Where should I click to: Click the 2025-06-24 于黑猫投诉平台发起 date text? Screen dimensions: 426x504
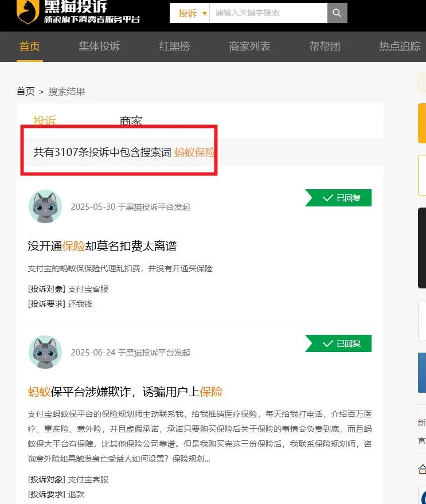[x=131, y=352]
